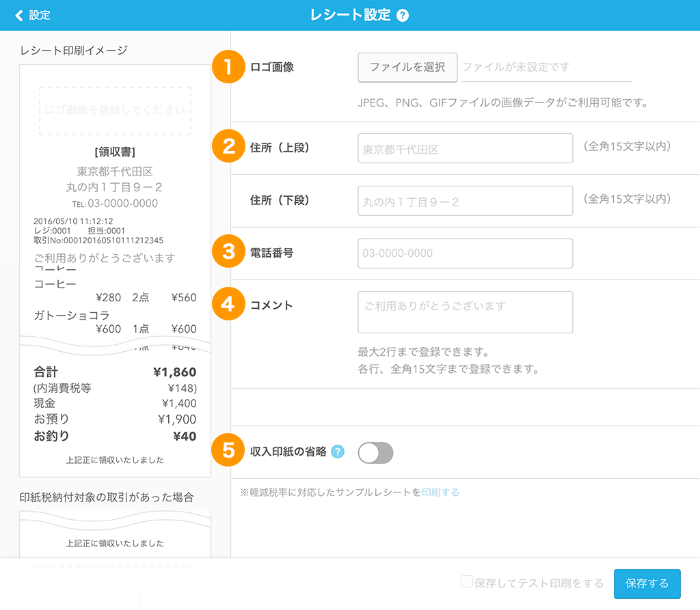Viewport: 700px width, 610px height.
Task: Click the お預り ¥1,900 line in receipt
Action: (x=115, y=419)
